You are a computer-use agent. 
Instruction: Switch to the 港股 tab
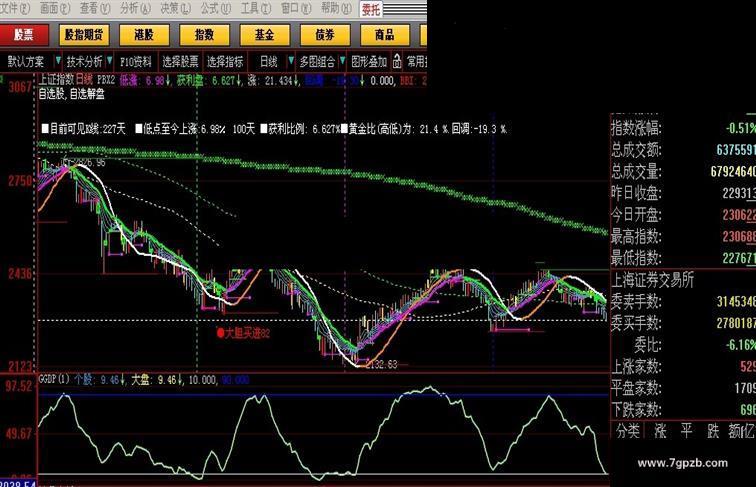[x=144, y=35]
